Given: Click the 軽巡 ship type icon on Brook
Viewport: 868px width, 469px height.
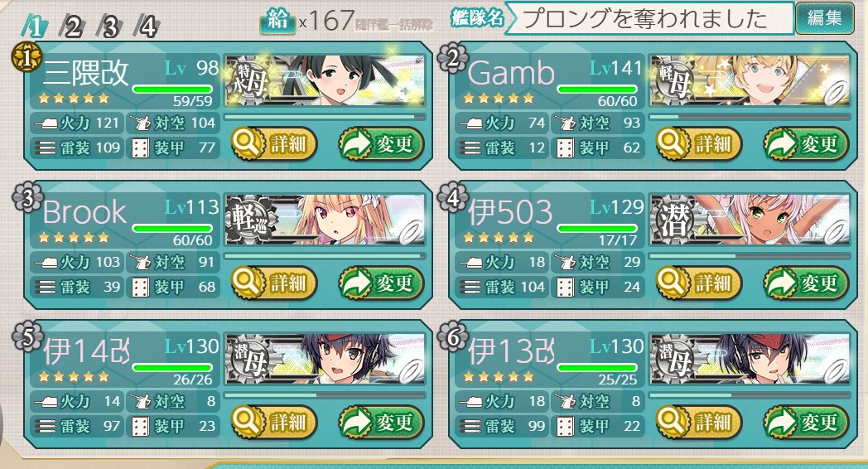Looking at the screenshot, I should 250,220.
